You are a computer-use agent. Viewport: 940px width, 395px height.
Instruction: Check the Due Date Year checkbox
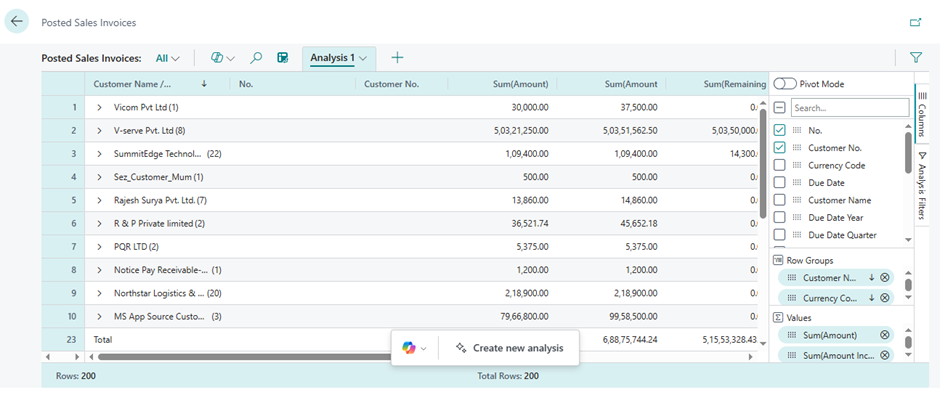(x=780, y=217)
